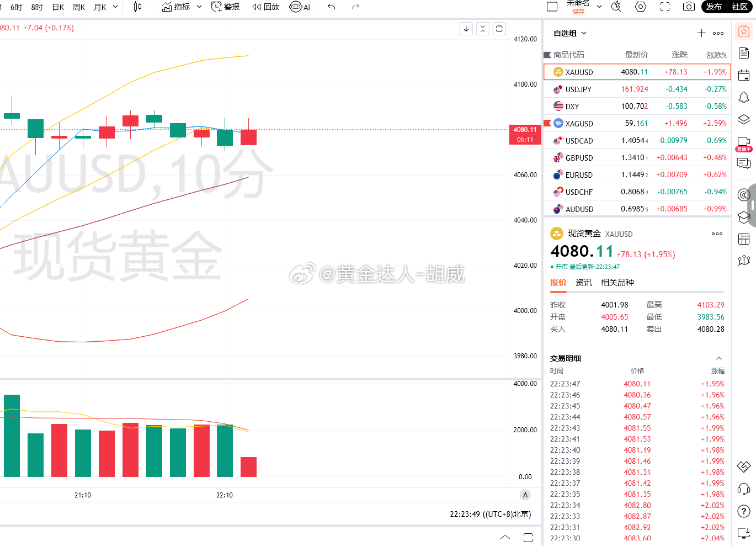Open the 自选组 watchlist group dropdown
The height and width of the screenshot is (546, 756).
point(570,33)
